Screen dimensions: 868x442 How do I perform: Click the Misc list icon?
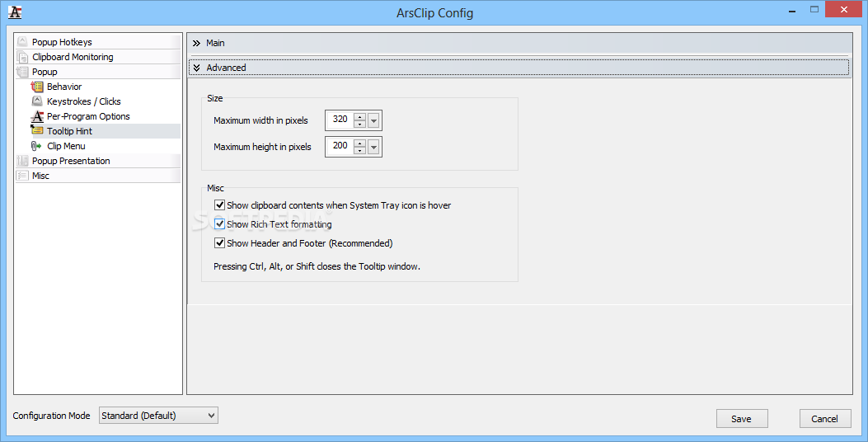click(22, 176)
